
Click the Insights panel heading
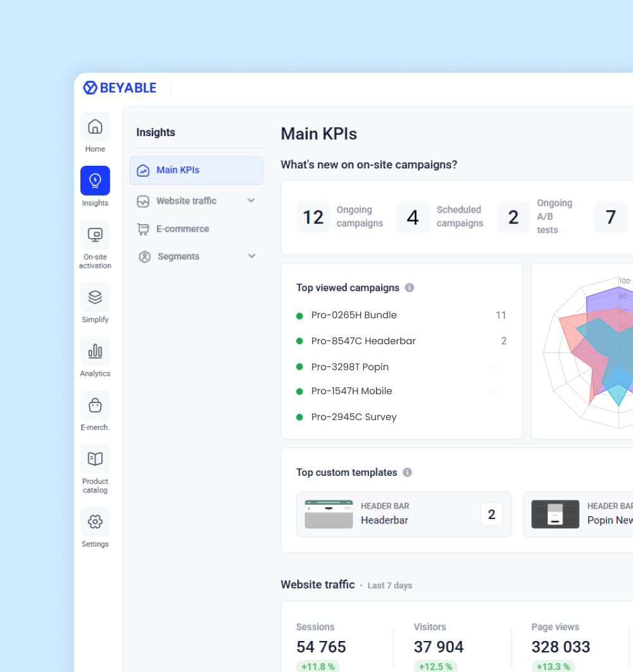(156, 132)
